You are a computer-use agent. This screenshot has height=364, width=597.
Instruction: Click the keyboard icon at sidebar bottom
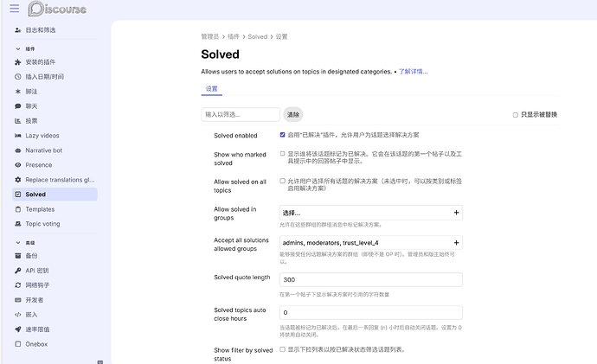pyautogui.click(x=100, y=361)
